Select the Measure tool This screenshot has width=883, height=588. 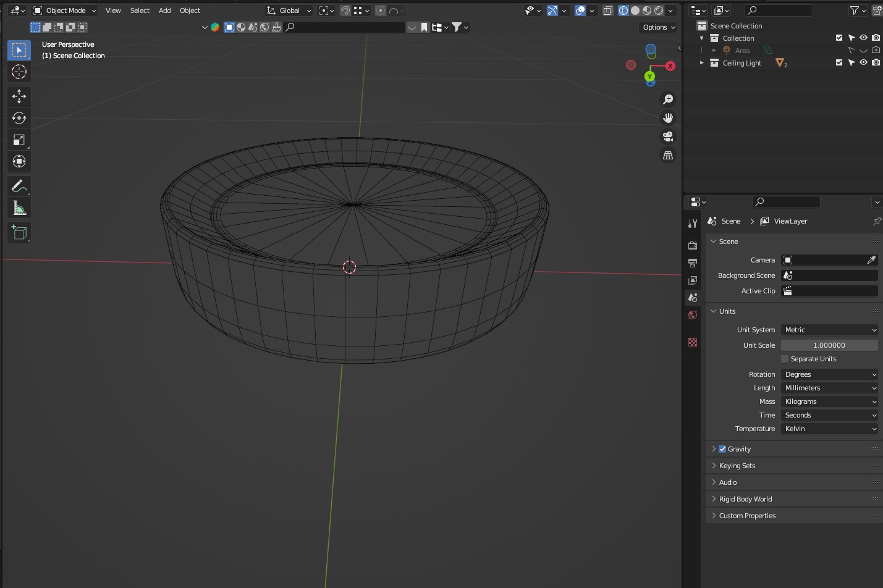(x=19, y=208)
